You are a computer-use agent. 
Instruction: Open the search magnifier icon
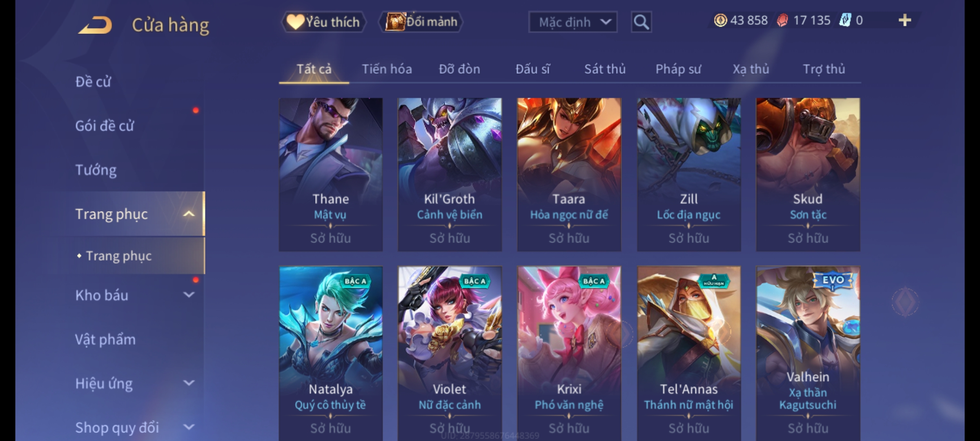click(x=641, y=22)
